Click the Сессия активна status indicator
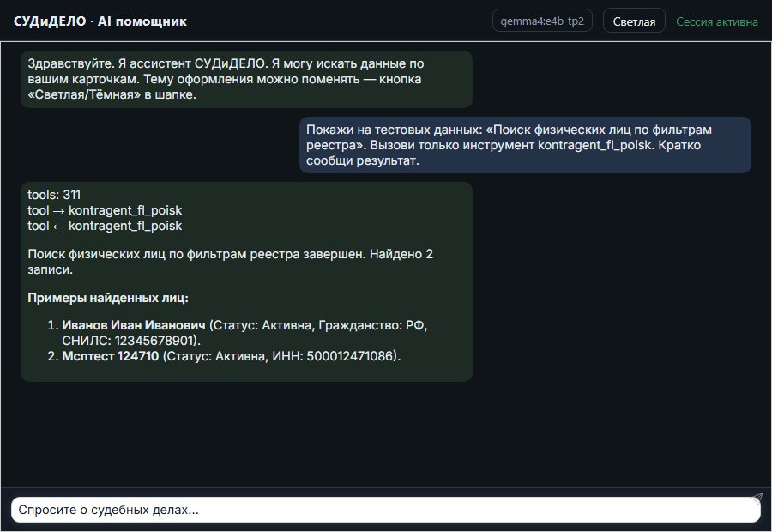The image size is (772, 532). pos(717,21)
